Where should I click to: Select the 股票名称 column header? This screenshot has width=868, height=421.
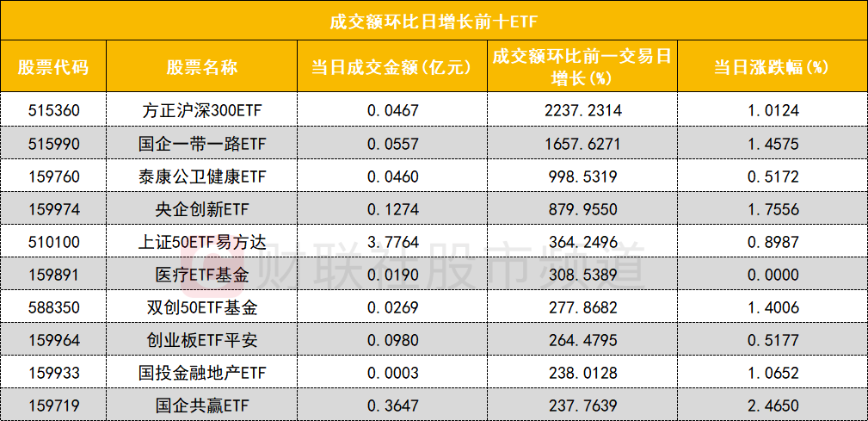point(202,67)
